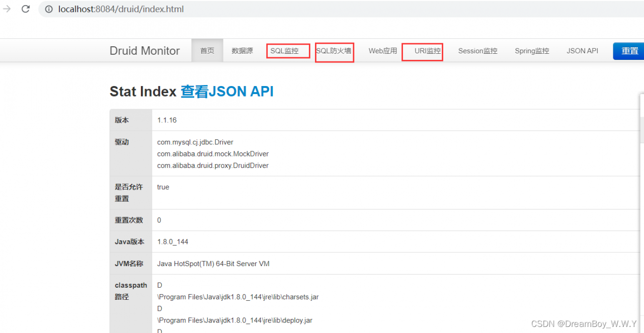Viewport: 644px width, 333px height.
Task: Select the 是否允许重置 value true
Action: [163, 187]
